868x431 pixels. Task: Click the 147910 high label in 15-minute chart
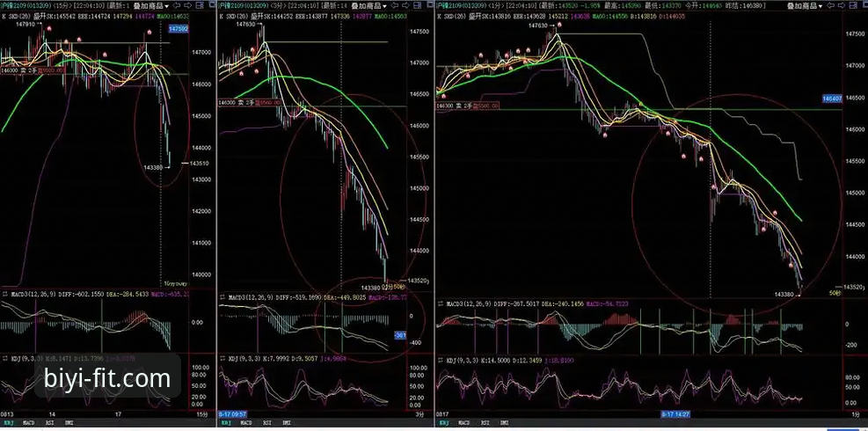click(x=26, y=25)
